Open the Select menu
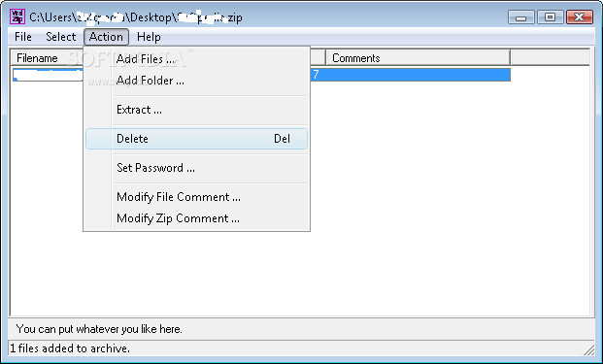Viewport: 603px width, 364px height. coord(61,37)
